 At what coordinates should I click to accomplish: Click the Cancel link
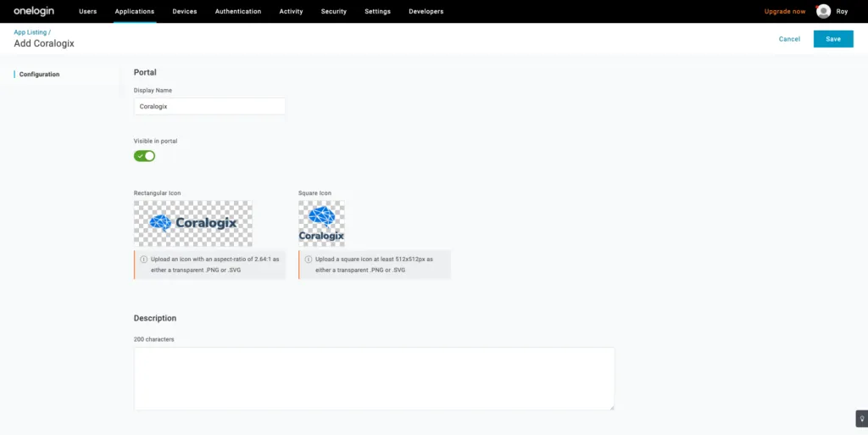789,39
